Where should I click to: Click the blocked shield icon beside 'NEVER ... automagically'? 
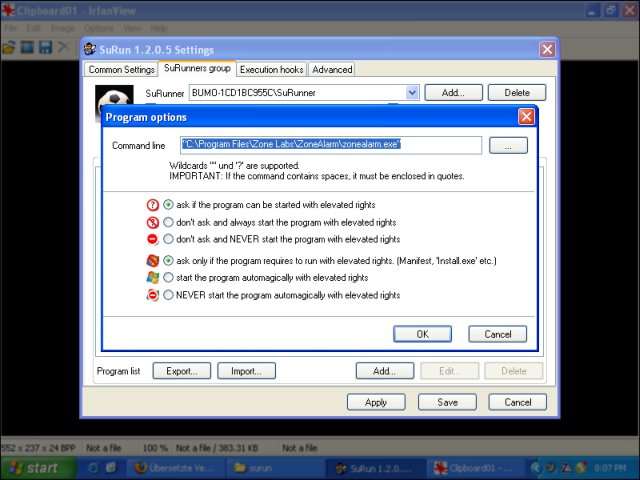pos(153,295)
